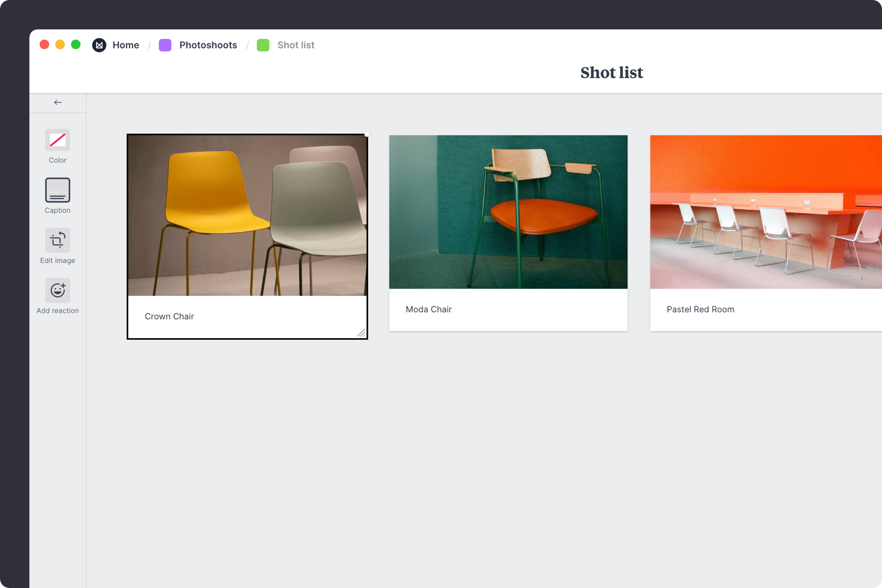Click the connector dot on Crown Chair card
Screen dimensions: 882x588
[367, 135]
